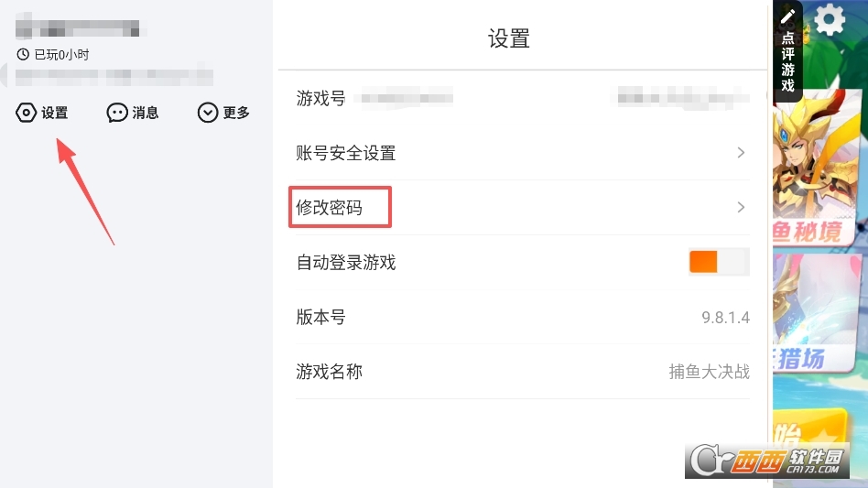Image resolution: width=868 pixels, height=488 pixels.
Task: Click the 消息 text label
Action: (146, 113)
